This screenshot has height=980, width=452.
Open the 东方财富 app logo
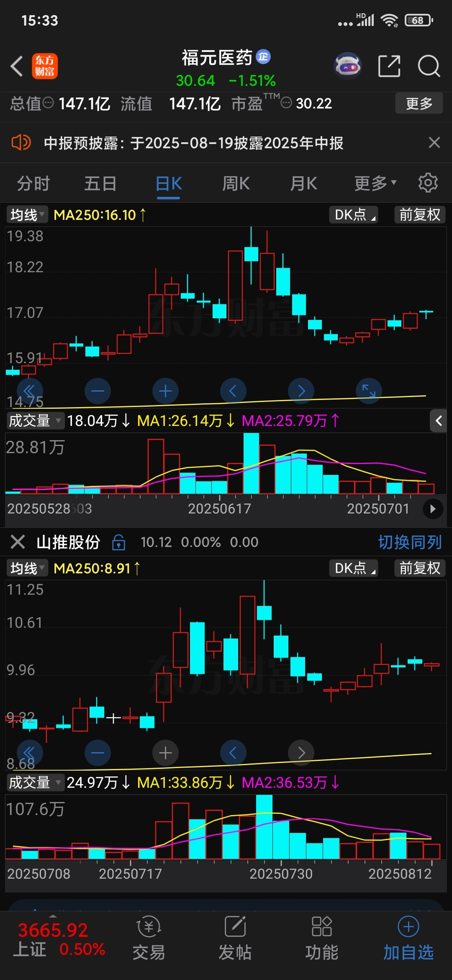(45, 66)
